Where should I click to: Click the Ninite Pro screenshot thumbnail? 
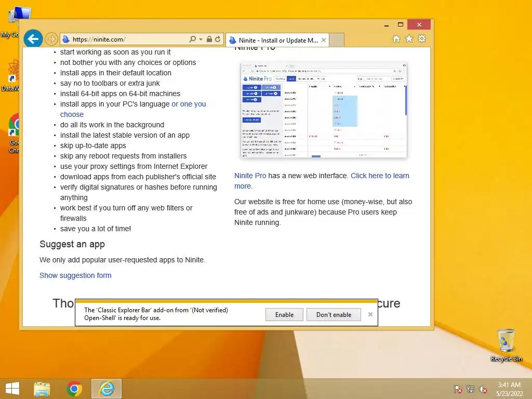pos(323,110)
